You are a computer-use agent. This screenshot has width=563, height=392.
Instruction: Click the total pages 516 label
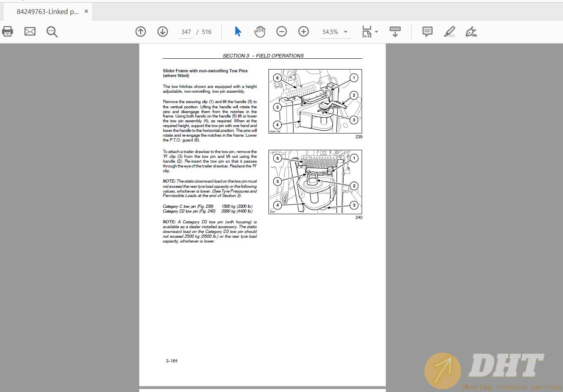pos(207,32)
